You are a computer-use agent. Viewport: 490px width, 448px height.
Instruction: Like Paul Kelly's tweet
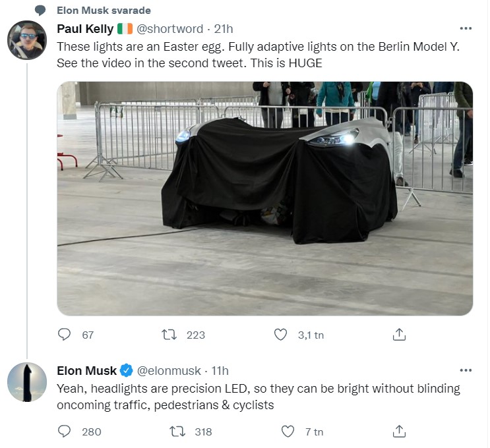coord(281,335)
